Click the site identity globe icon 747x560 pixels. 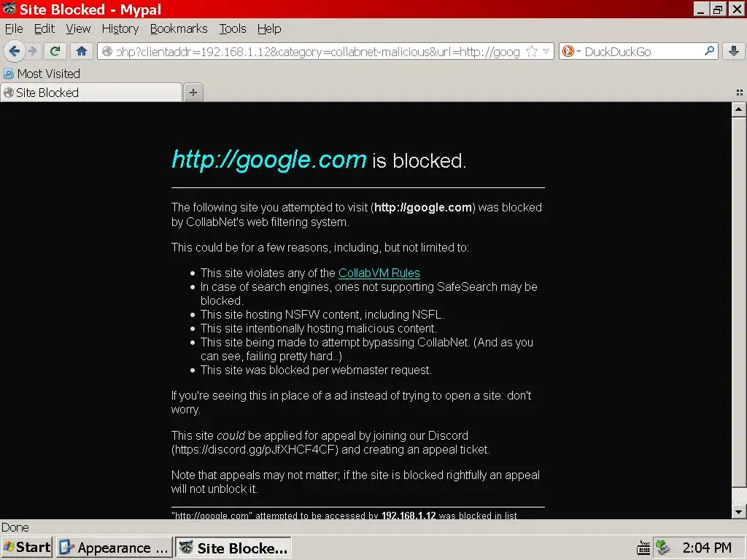point(107,52)
